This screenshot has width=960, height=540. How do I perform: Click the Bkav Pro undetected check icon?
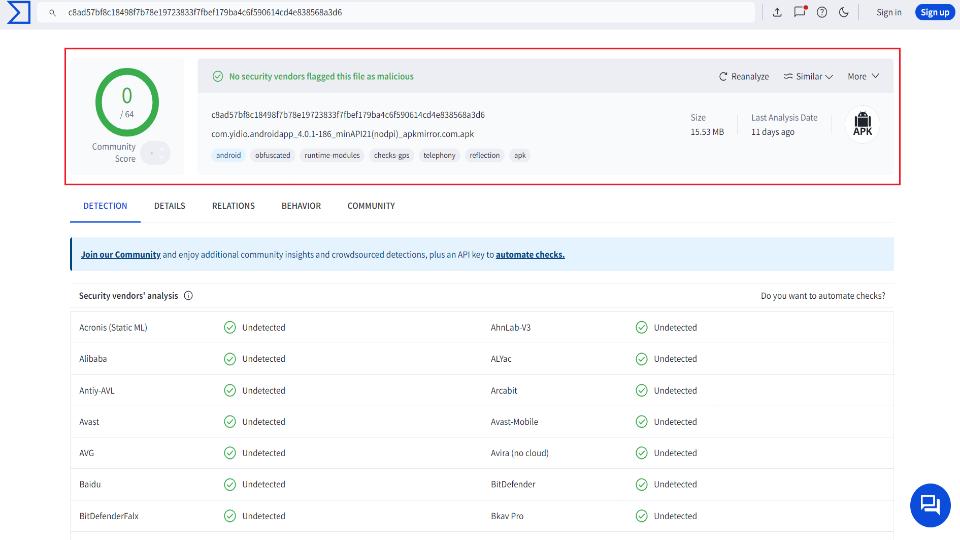click(x=641, y=516)
